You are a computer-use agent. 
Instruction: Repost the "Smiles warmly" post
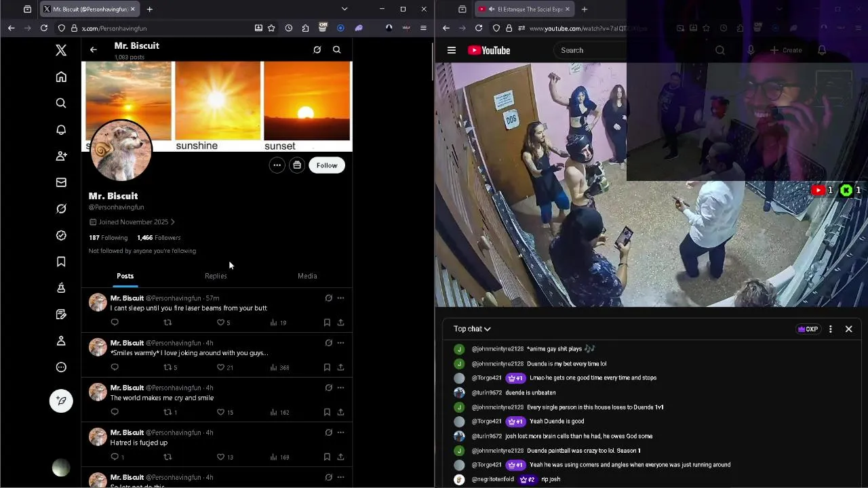click(167, 367)
